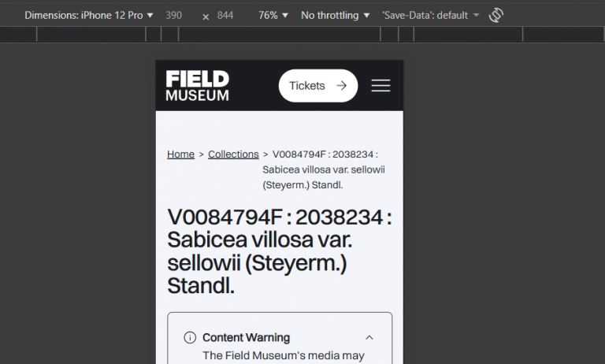Click the breadcrumb current page text
Screen dimensions: 605x364
pyautogui.click(x=324, y=169)
